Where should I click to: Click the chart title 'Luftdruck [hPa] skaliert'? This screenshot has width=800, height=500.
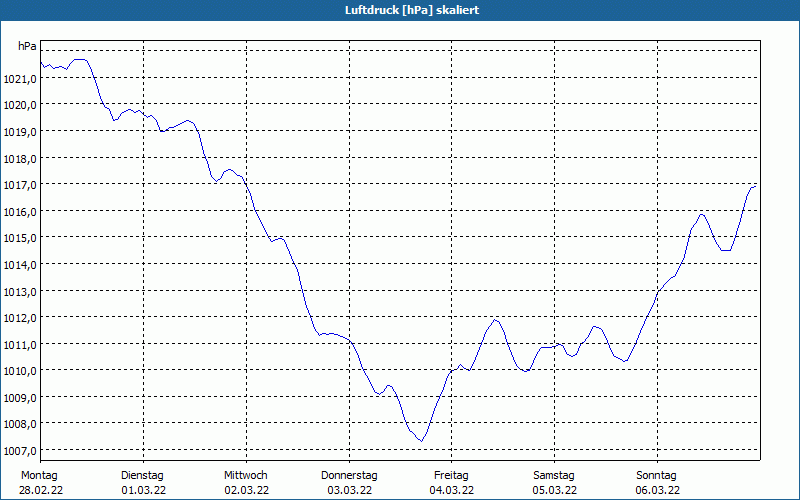pyautogui.click(x=412, y=10)
